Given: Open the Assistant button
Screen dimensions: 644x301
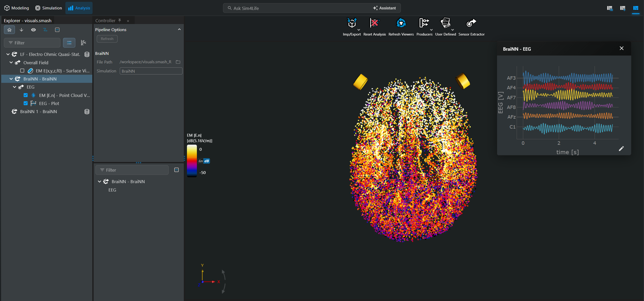Looking at the screenshot, I should click(384, 8).
